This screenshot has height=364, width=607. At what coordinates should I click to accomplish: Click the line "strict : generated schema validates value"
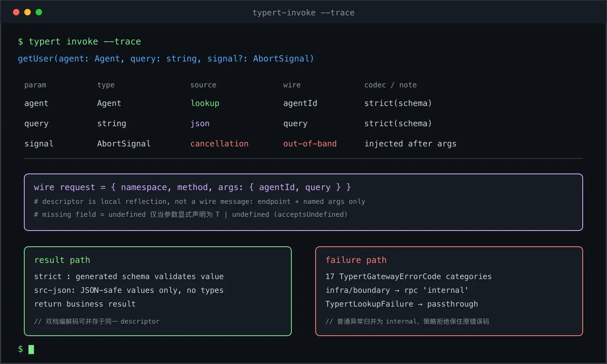coord(129,277)
